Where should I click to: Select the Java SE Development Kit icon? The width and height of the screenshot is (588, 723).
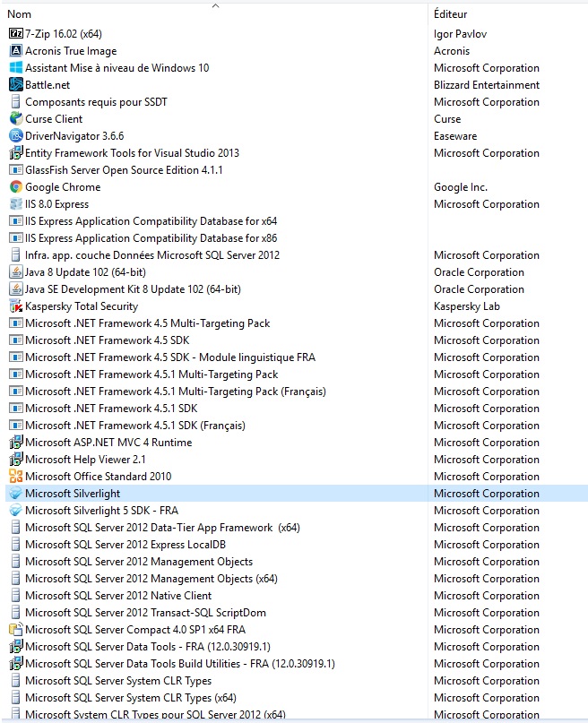15,289
